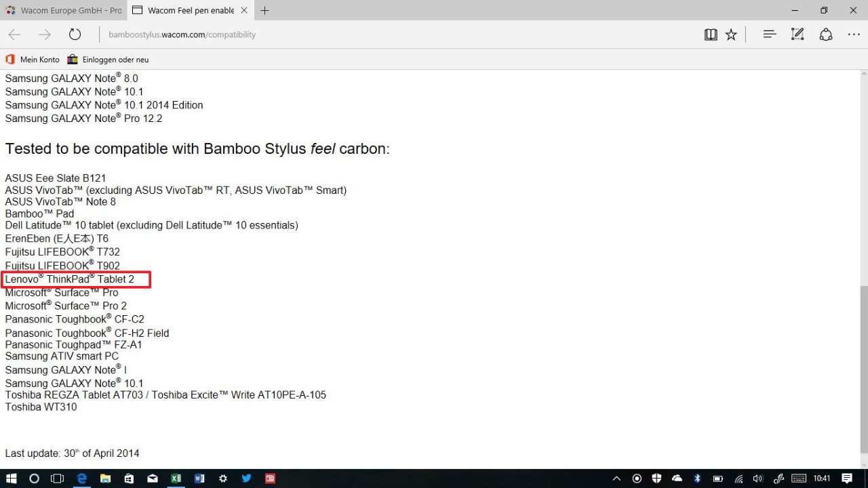Screen dimensions: 868x488
Task: Click Toshiba WT310 entry
Action: [x=41, y=407]
